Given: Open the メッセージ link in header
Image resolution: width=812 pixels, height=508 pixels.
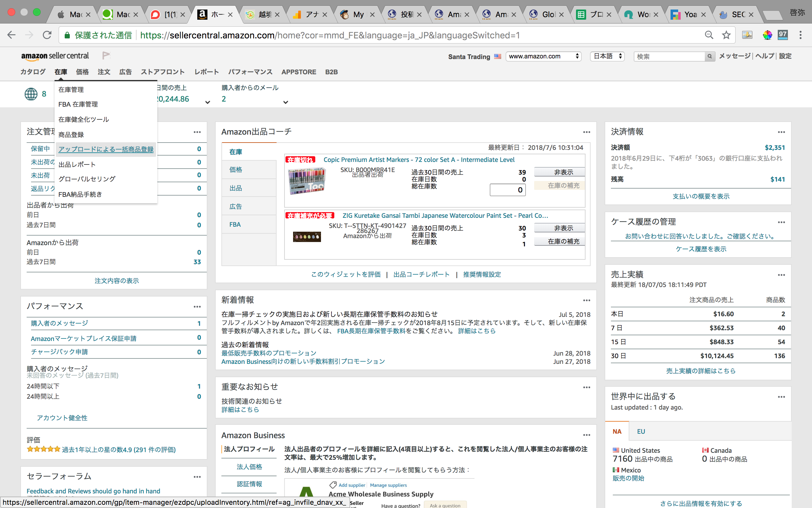Looking at the screenshot, I should pos(735,56).
